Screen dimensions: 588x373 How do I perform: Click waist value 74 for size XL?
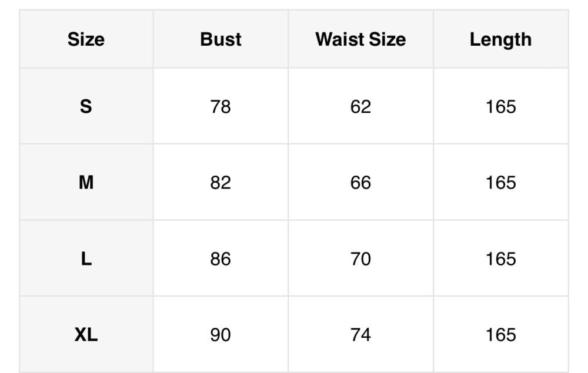[360, 335]
